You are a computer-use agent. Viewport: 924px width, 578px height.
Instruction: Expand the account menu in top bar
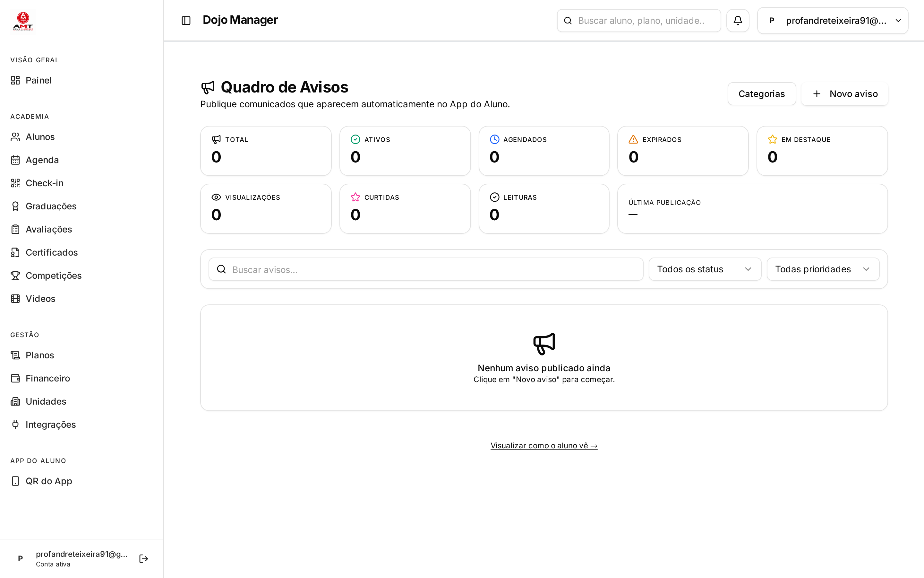[x=832, y=21]
